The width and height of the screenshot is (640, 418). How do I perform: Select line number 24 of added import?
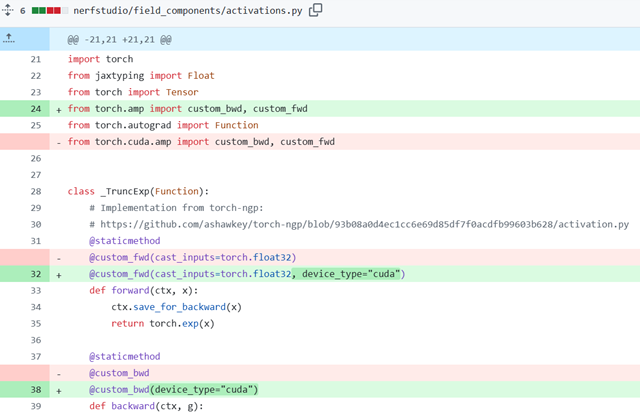coord(36,109)
